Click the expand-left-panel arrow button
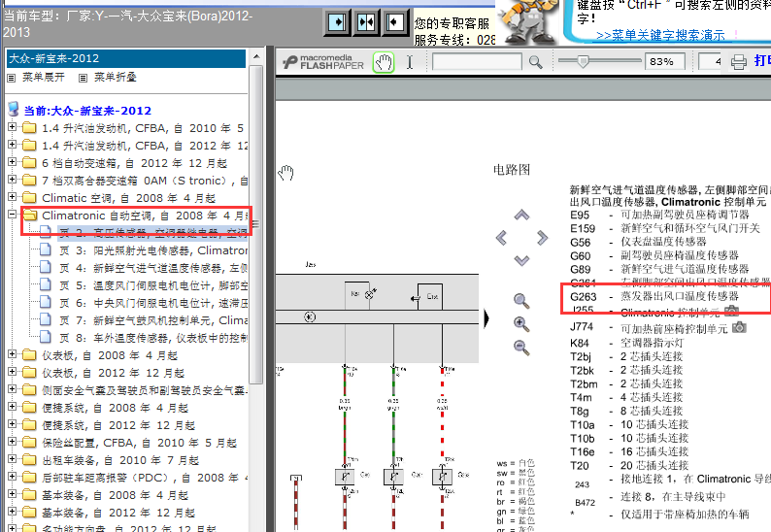The width and height of the screenshot is (771, 532). coord(337,22)
